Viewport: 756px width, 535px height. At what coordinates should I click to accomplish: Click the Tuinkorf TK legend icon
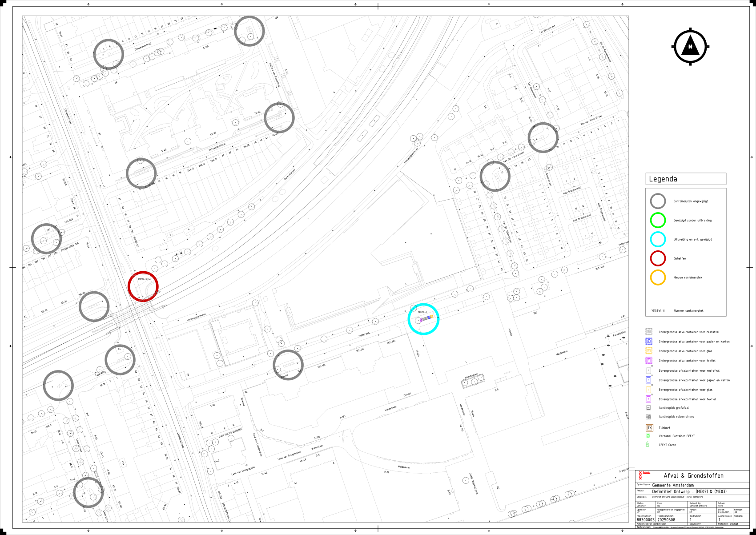[649, 428]
